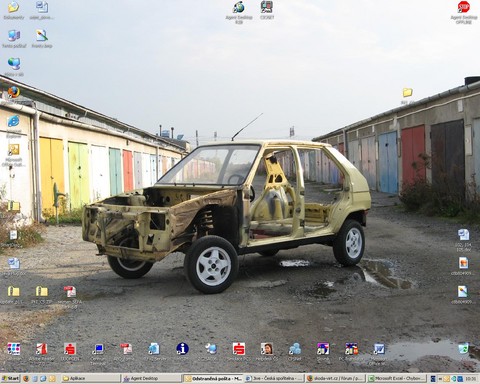480x384 pixels.
Task: Open the Tento počítač computer icon
Action: pos(14,35)
